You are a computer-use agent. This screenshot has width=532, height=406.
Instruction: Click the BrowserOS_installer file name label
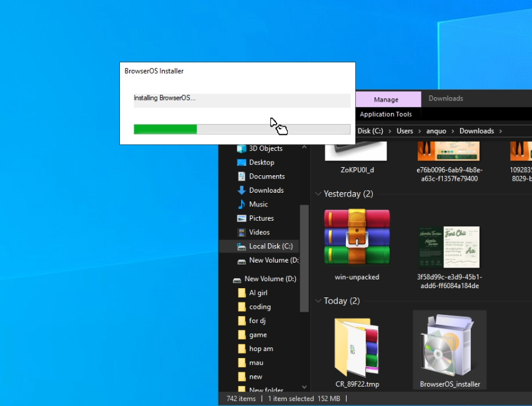[450, 384]
